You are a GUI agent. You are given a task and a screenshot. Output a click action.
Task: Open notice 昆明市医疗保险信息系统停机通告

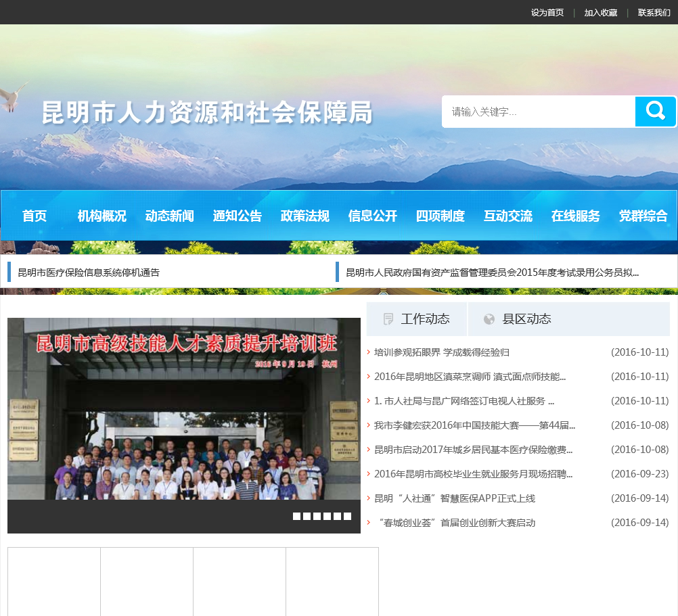click(x=89, y=273)
